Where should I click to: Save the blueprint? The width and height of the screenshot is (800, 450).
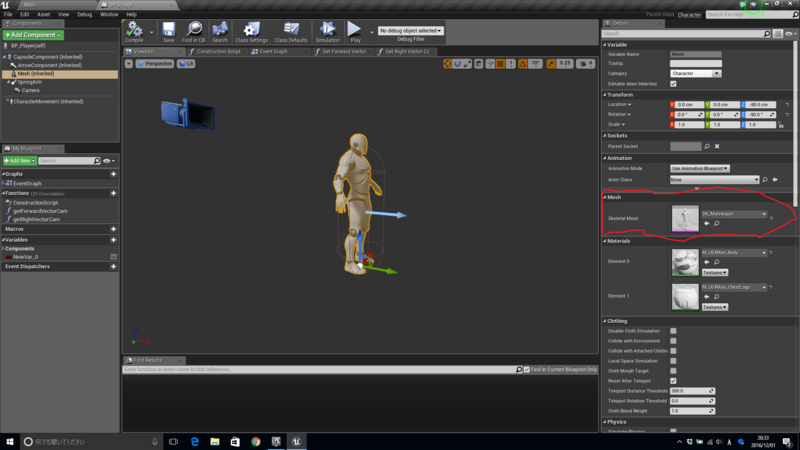point(168,32)
